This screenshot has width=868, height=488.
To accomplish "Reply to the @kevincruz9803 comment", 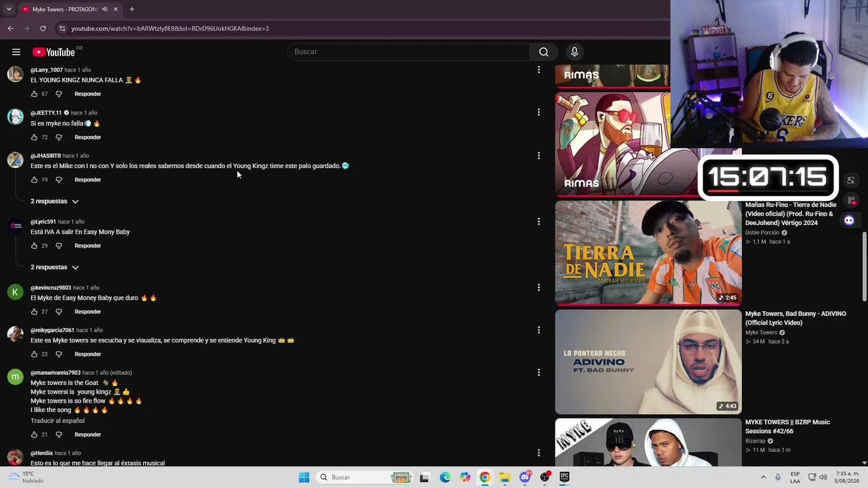I will click(87, 312).
